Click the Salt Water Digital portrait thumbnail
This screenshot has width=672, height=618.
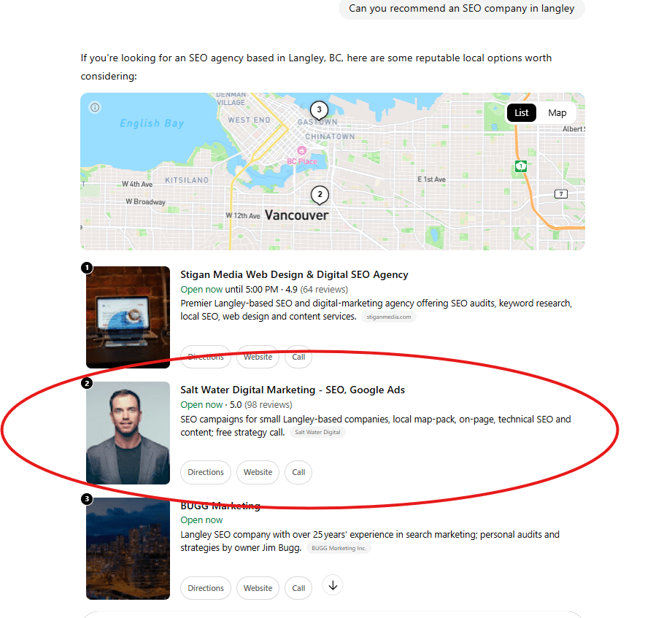(x=128, y=433)
